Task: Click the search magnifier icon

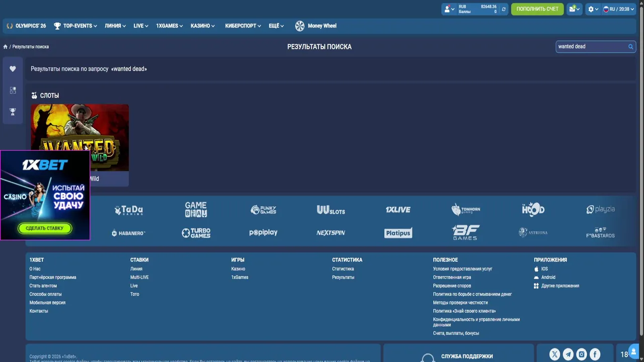Action: [x=630, y=46]
